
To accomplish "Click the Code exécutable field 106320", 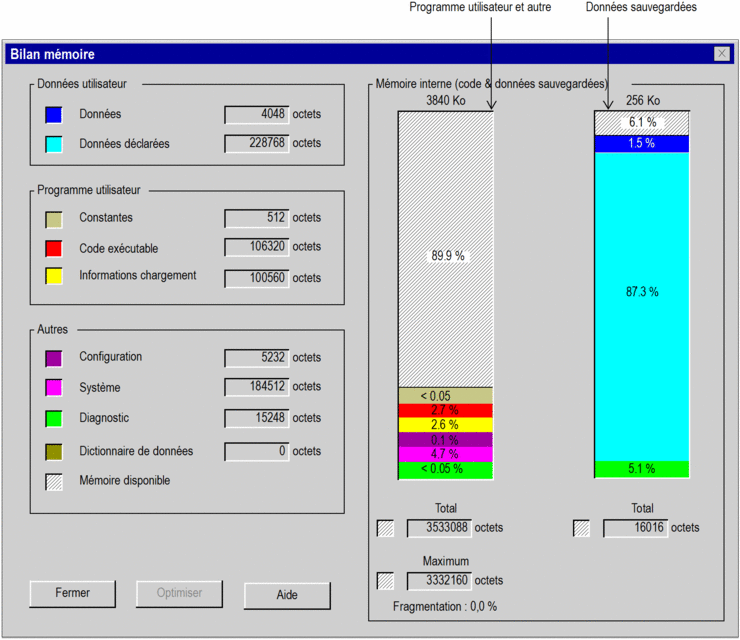I will [257, 247].
